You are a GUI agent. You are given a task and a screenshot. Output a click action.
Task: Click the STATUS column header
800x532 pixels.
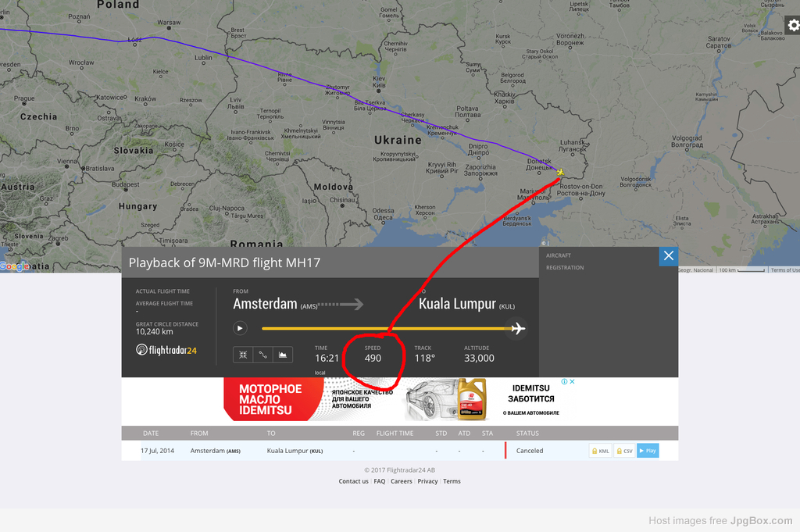(527, 433)
